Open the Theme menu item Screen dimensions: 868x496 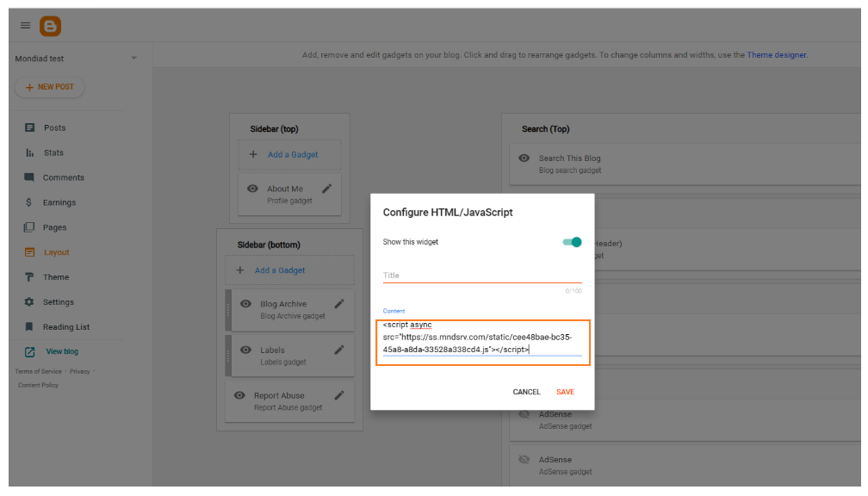tap(56, 277)
